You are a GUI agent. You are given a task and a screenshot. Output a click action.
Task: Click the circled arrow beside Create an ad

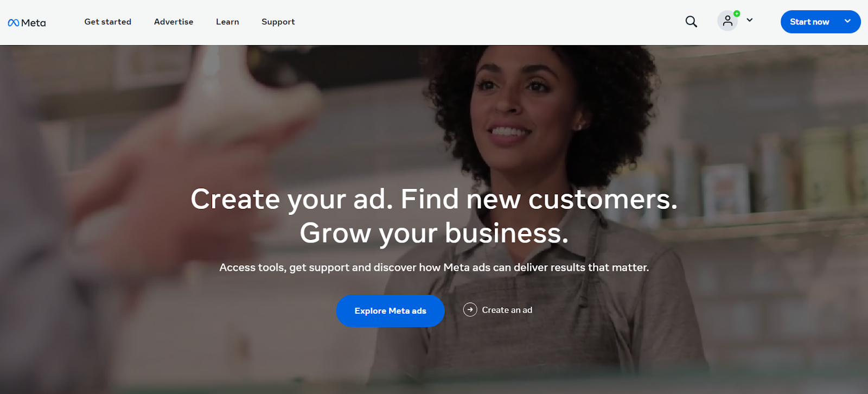point(470,309)
